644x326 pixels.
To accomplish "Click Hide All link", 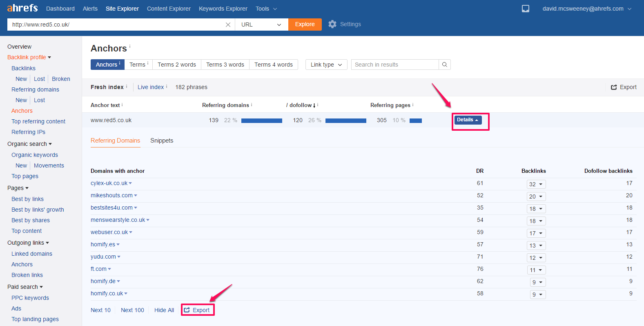I will pos(164,310).
